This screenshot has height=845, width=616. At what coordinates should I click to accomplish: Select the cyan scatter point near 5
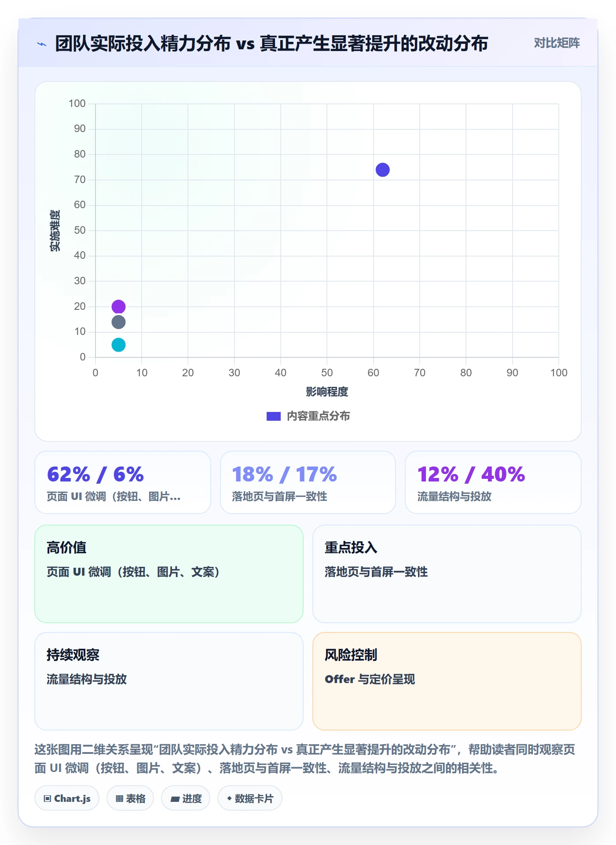118,345
